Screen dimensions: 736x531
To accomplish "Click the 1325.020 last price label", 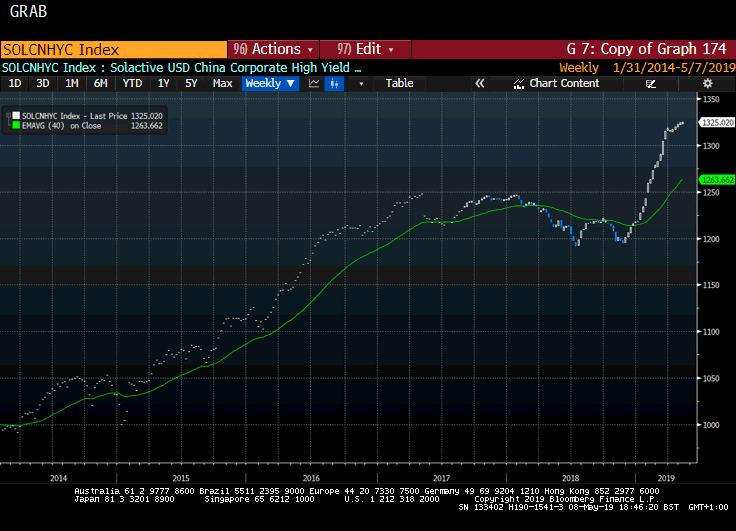I will pos(718,122).
